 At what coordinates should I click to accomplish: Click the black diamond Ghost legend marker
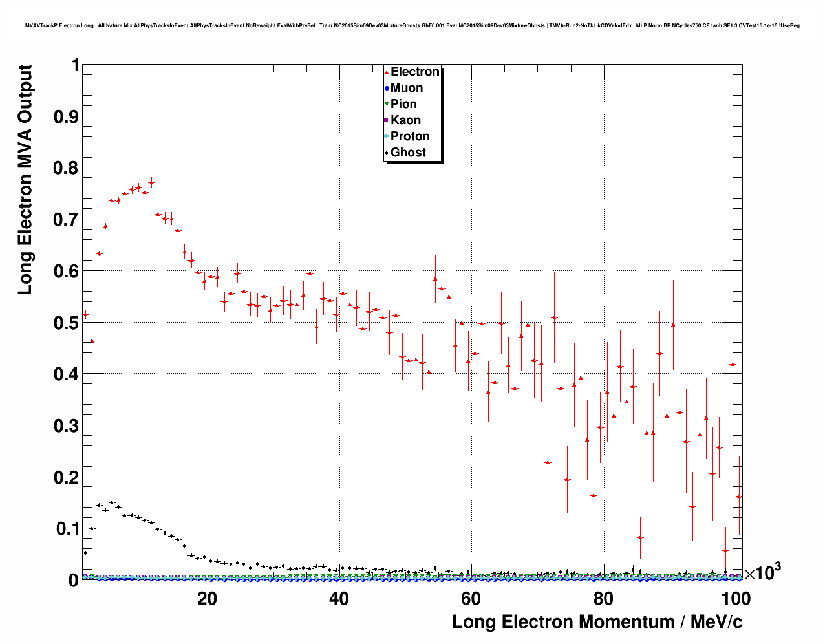click(387, 153)
